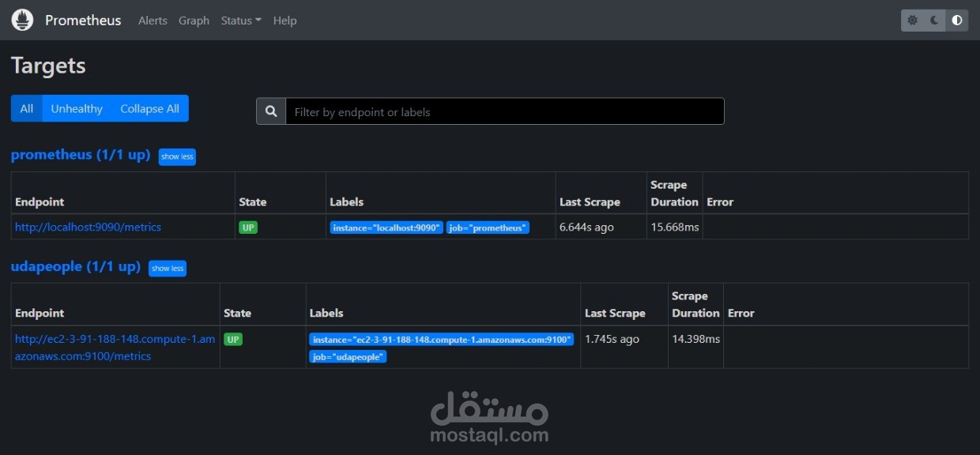The width and height of the screenshot is (980, 455).
Task: Open the Help page
Action: coord(285,21)
